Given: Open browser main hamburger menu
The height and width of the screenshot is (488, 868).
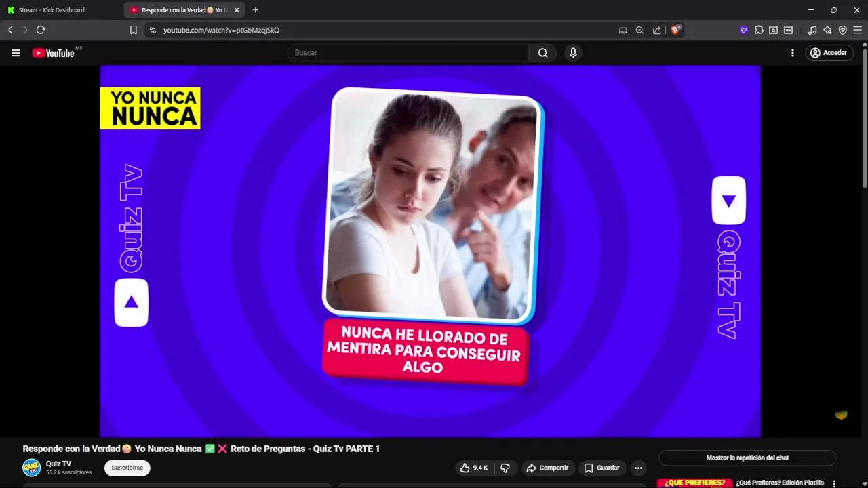Looking at the screenshot, I should [x=858, y=30].
